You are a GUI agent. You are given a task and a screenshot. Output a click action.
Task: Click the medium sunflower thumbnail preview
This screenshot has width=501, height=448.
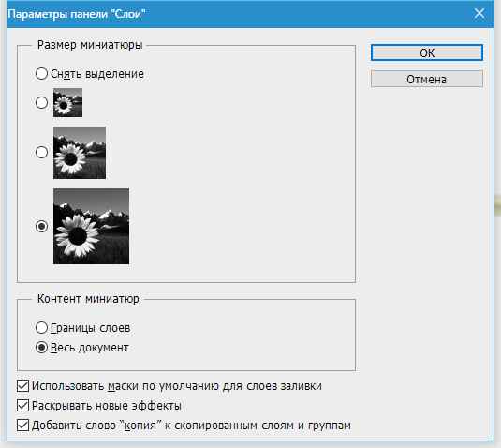coord(80,153)
